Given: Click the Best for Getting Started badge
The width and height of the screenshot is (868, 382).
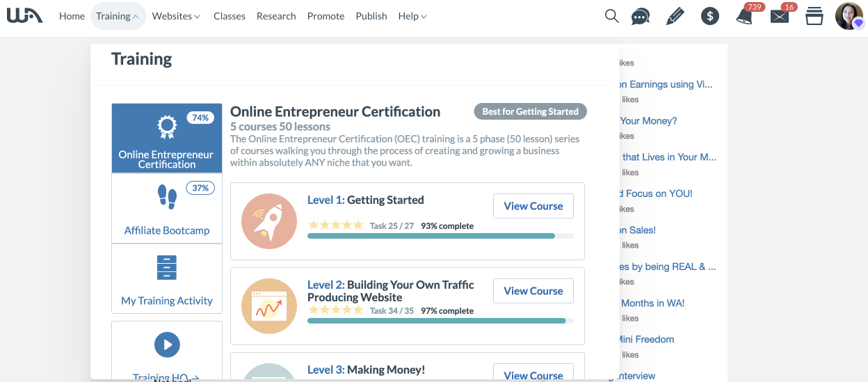Looking at the screenshot, I should pos(531,111).
